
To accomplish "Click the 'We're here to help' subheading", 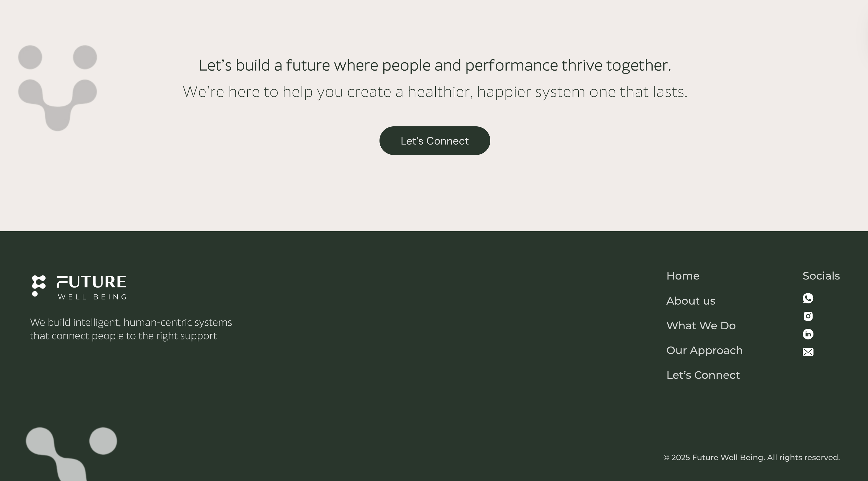I will 435,92.
